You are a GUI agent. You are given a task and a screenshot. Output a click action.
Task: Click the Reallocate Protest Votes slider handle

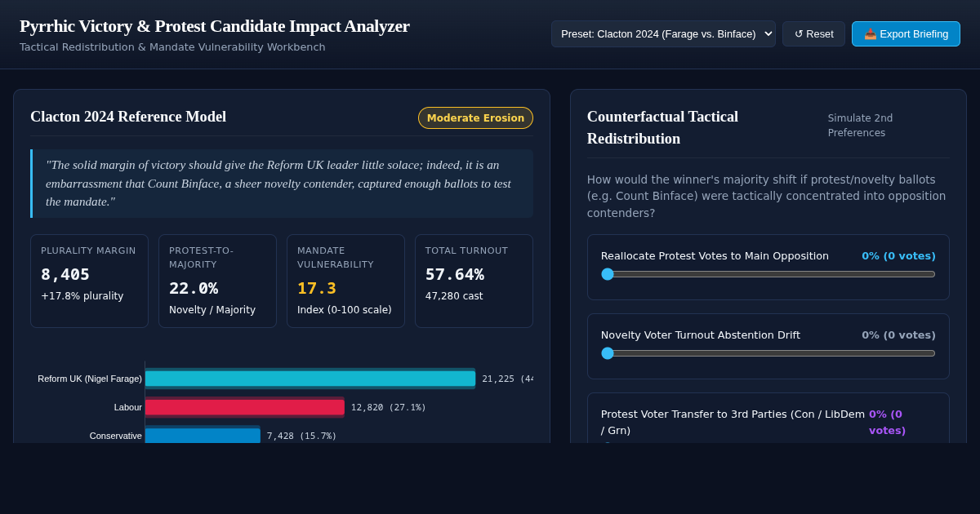click(x=608, y=274)
